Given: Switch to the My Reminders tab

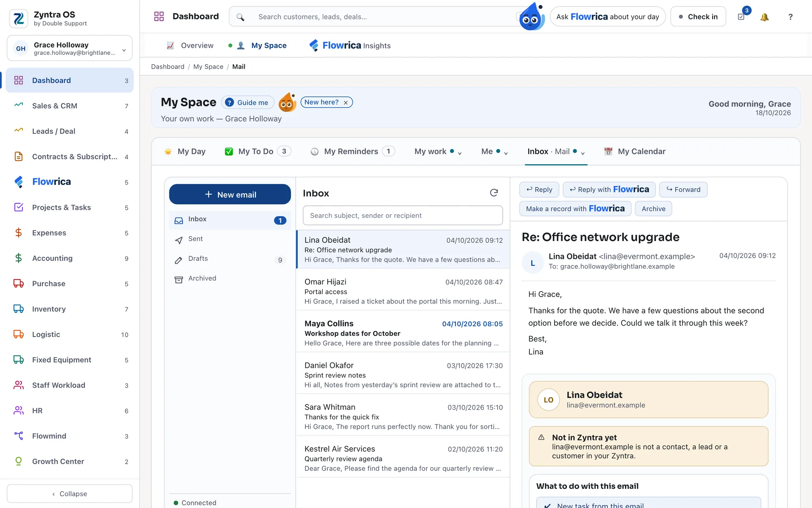Looking at the screenshot, I should click(x=352, y=152).
